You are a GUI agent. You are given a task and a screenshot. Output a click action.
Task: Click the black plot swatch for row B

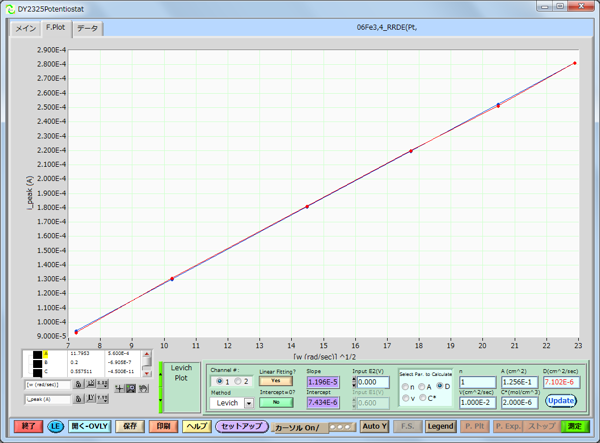(38, 363)
